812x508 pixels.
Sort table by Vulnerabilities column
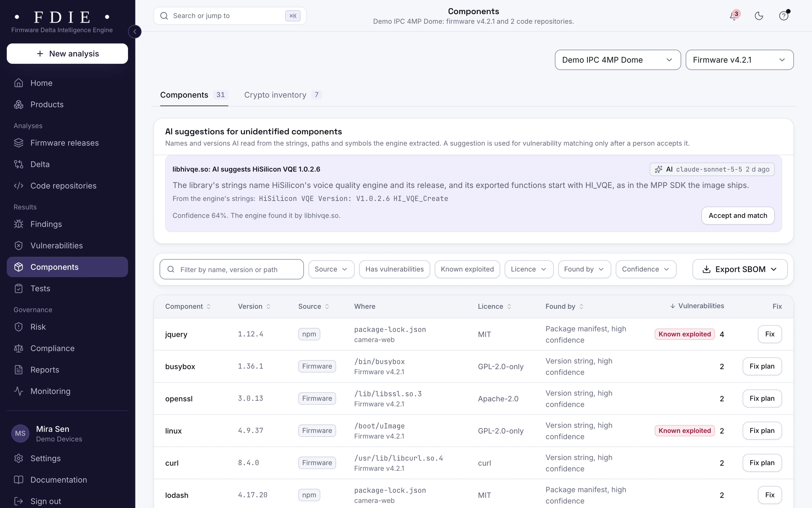point(697,306)
